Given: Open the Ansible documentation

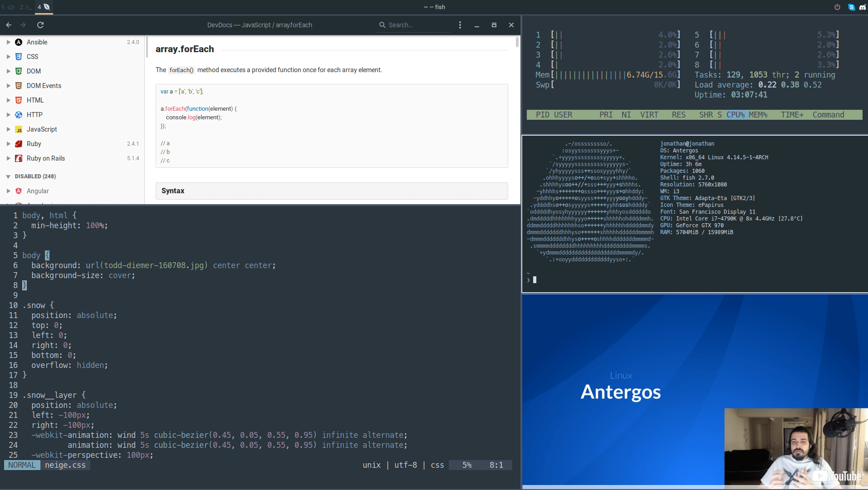Looking at the screenshot, I should click(x=37, y=42).
